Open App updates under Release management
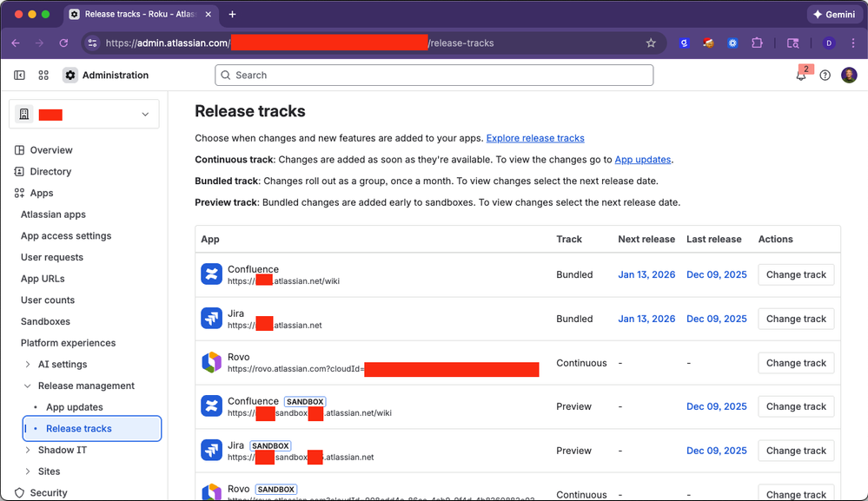Screen dimensions: 868x501 74,407
